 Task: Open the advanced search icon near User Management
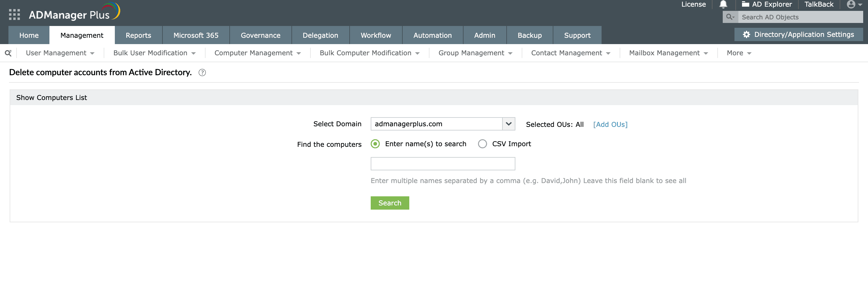click(8, 53)
